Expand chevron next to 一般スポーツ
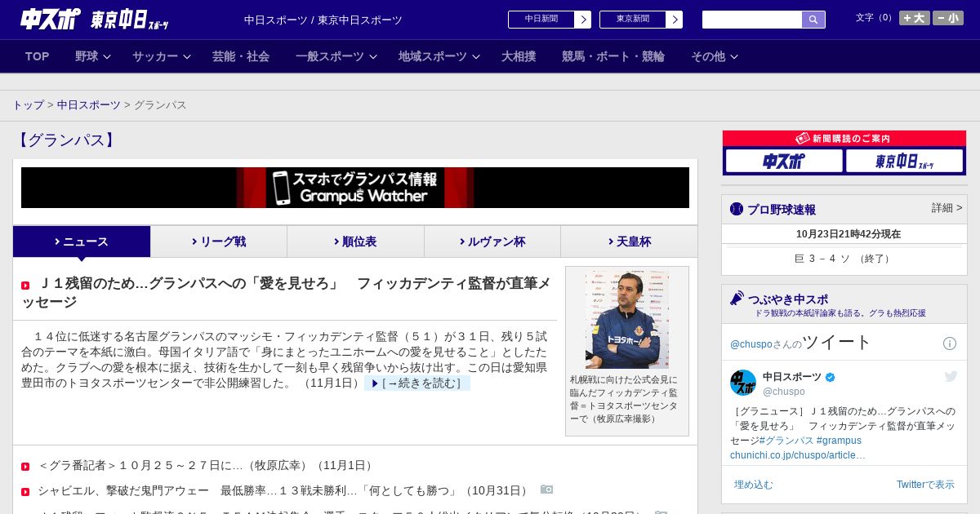The image size is (980, 514). [x=373, y=56]
